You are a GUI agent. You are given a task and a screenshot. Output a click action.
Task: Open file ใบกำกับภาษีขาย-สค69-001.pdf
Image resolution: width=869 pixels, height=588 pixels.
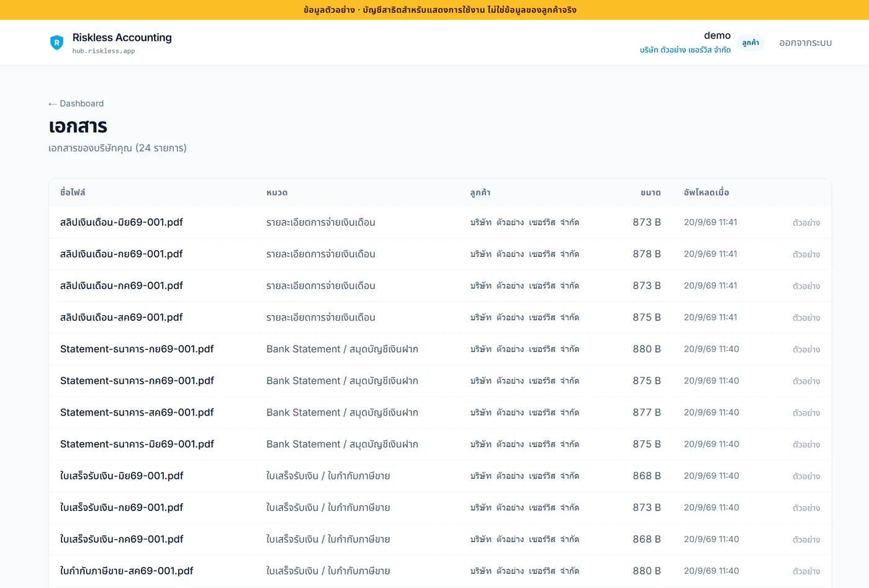127,571
